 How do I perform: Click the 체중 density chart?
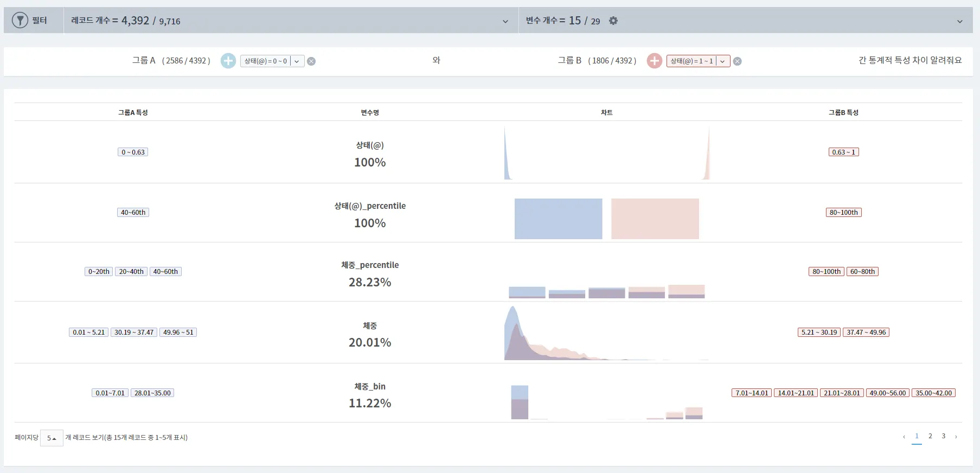606,333
